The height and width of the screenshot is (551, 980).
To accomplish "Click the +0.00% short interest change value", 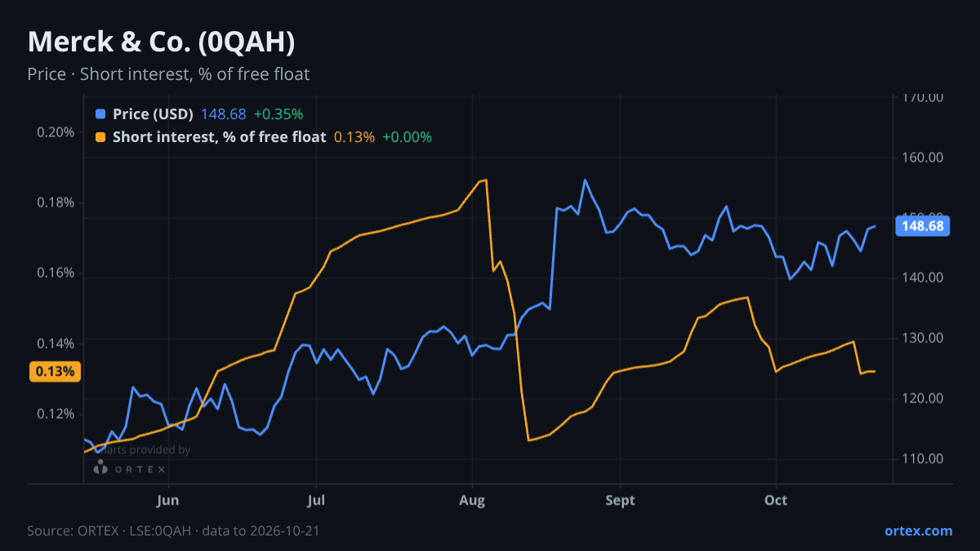I will click(408, 137).
